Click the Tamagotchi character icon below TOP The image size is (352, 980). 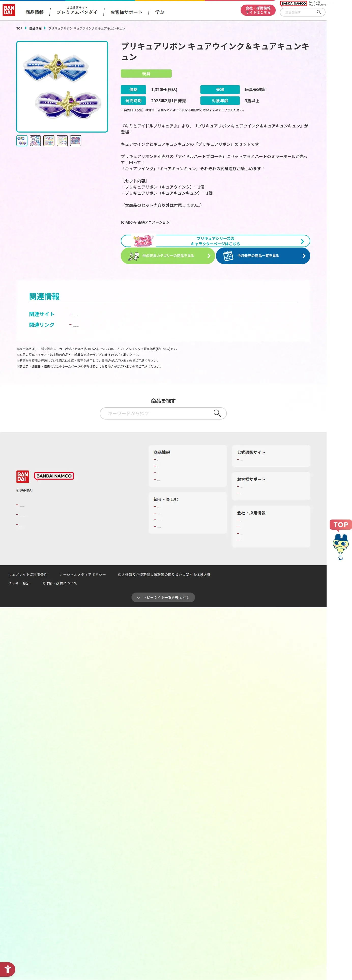[341, 547]
